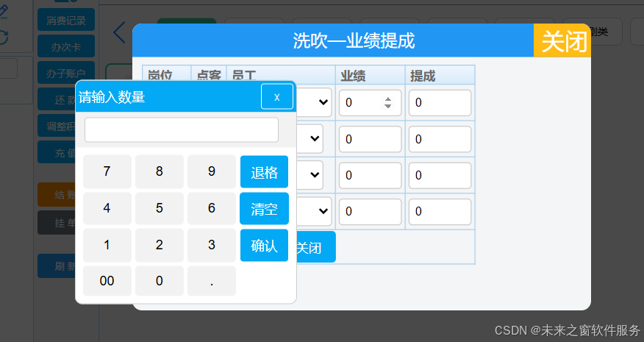Confirm quantity with 确认 button
Screen dimensions: 644x342
[264, 246]
